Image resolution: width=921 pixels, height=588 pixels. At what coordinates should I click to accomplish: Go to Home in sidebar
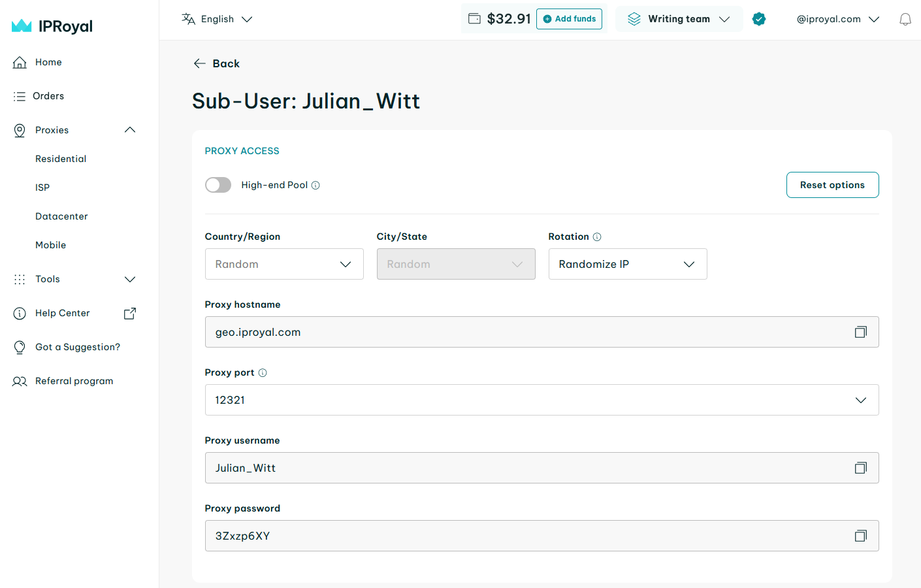[48, 62]
